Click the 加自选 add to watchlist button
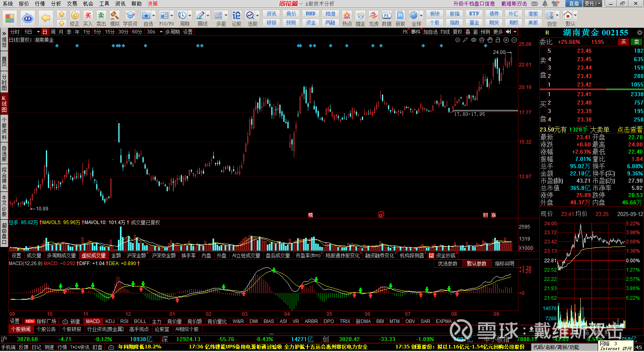 [430, 32]
